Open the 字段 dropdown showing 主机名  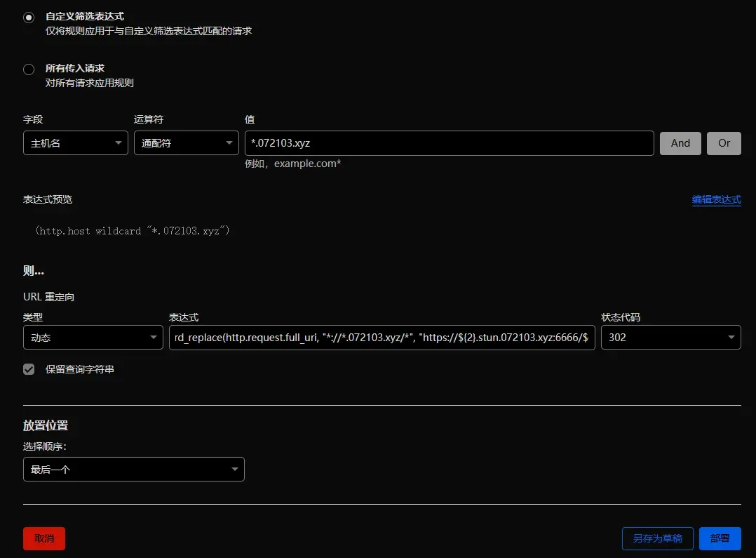click(x=75, y=143)
